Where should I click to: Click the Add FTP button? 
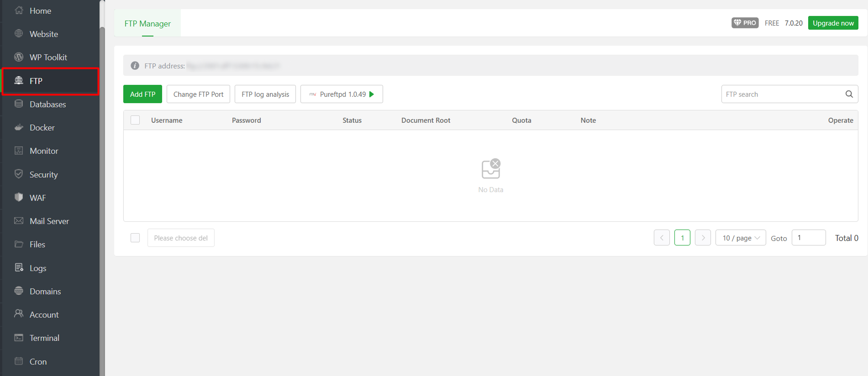pyautogui.click(x=142, y=94)
